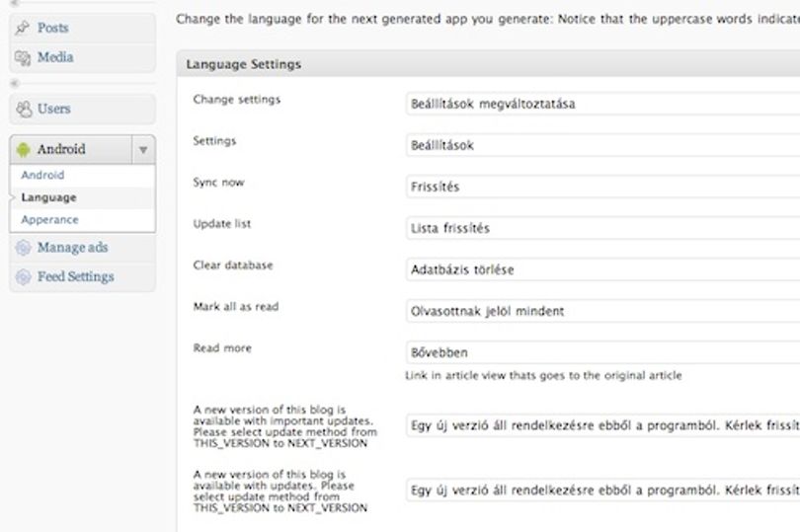800x532 pixels.
Task: Click the Feed Settings gear icon
Action: click(23, 277)
